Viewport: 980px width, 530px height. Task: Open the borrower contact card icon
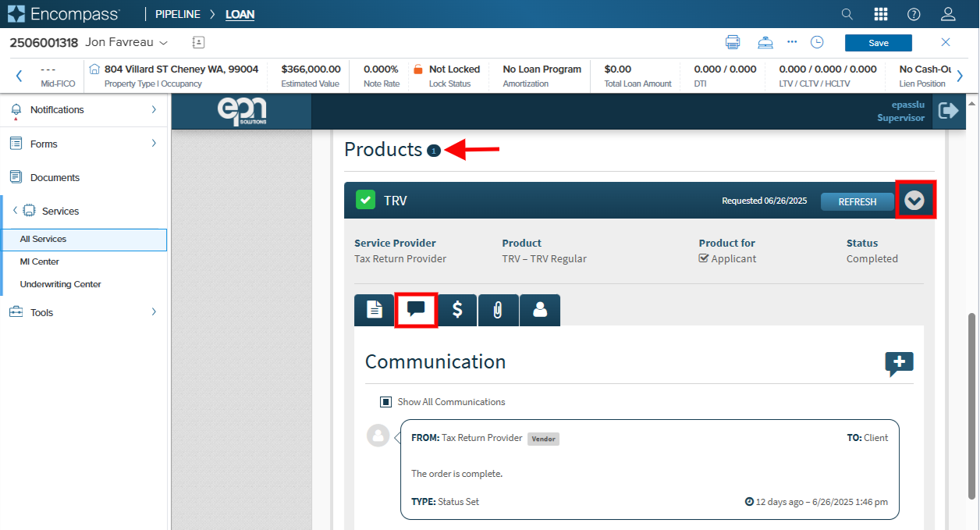(x=198, y=42)
